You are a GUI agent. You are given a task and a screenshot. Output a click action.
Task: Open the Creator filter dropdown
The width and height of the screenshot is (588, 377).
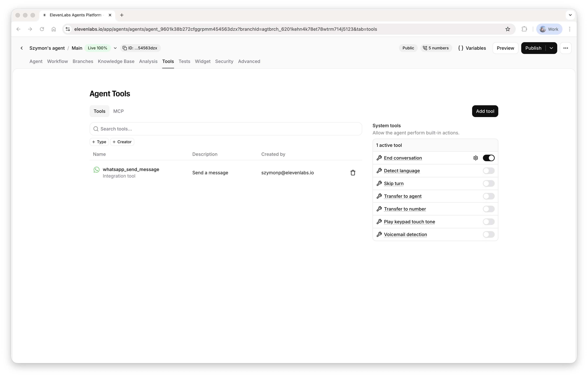122,142
